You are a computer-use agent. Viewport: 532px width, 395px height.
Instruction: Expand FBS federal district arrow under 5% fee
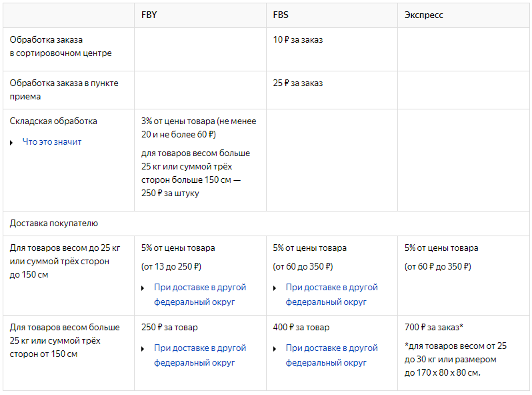coord(275,288)
